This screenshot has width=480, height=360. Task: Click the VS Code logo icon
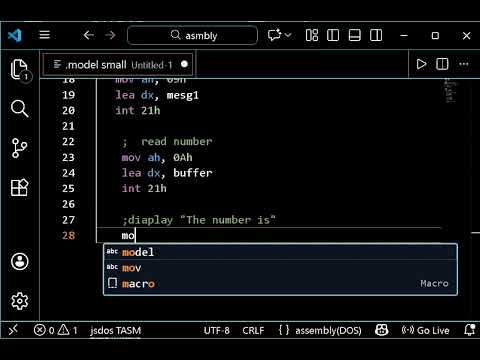pyautogui.click(x=15, y=35)
